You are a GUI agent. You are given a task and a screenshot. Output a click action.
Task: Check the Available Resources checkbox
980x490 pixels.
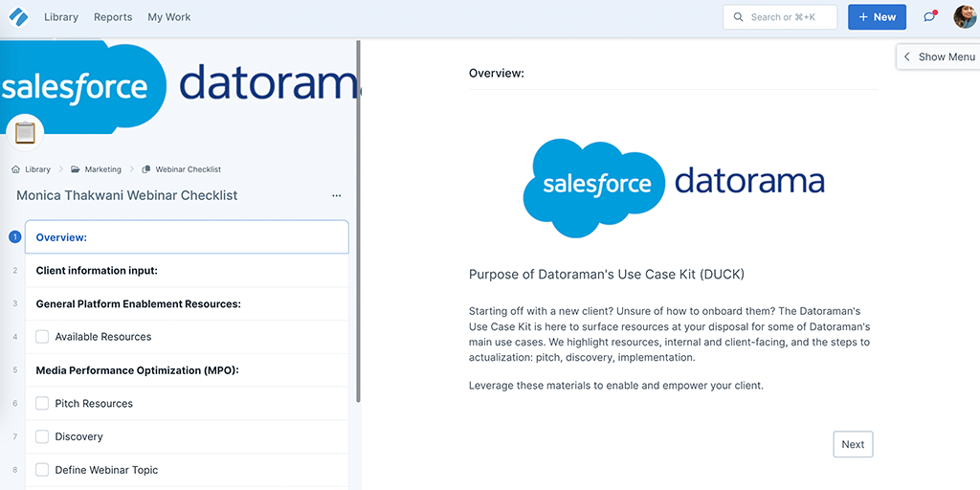tap(42, 337)
